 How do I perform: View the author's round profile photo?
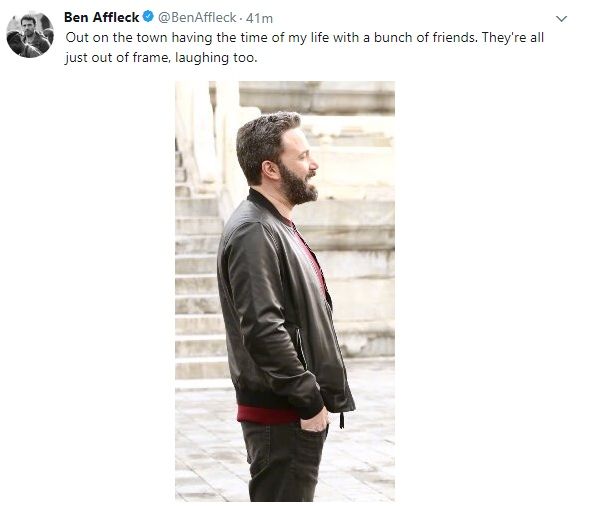(x=30, y=35)
